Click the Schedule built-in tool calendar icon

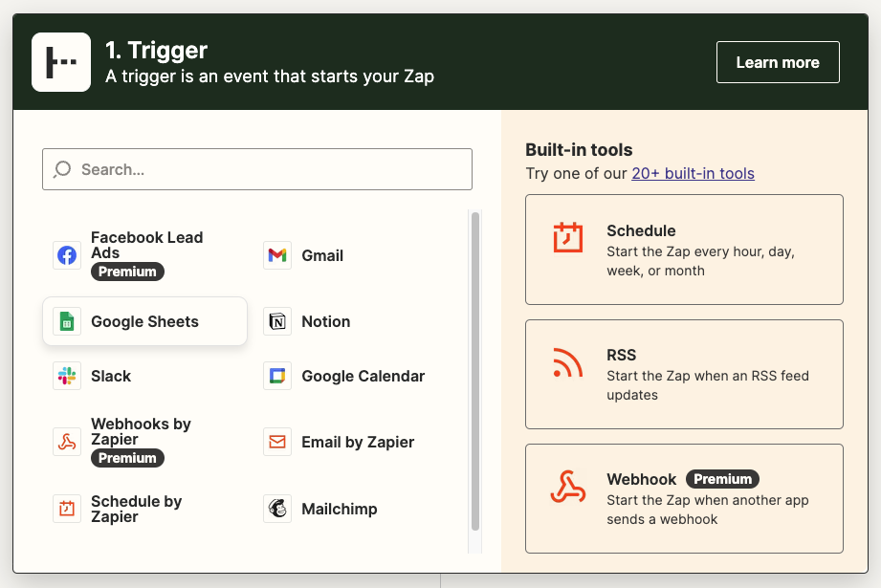point(568,237)
